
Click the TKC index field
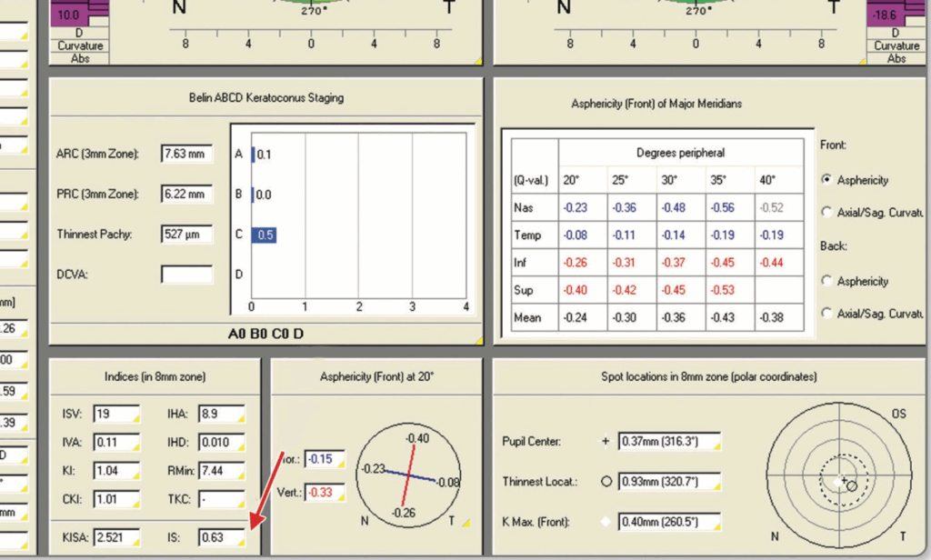222,499
